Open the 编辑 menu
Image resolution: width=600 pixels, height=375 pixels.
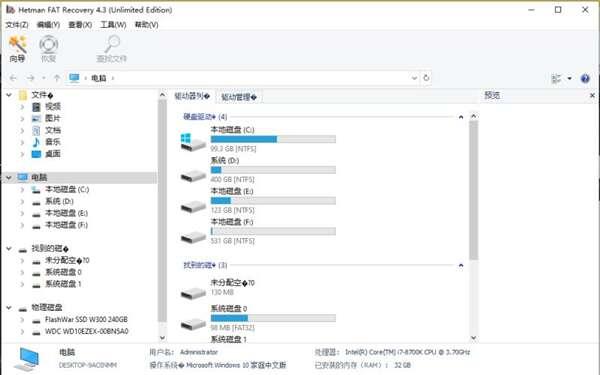48,25
